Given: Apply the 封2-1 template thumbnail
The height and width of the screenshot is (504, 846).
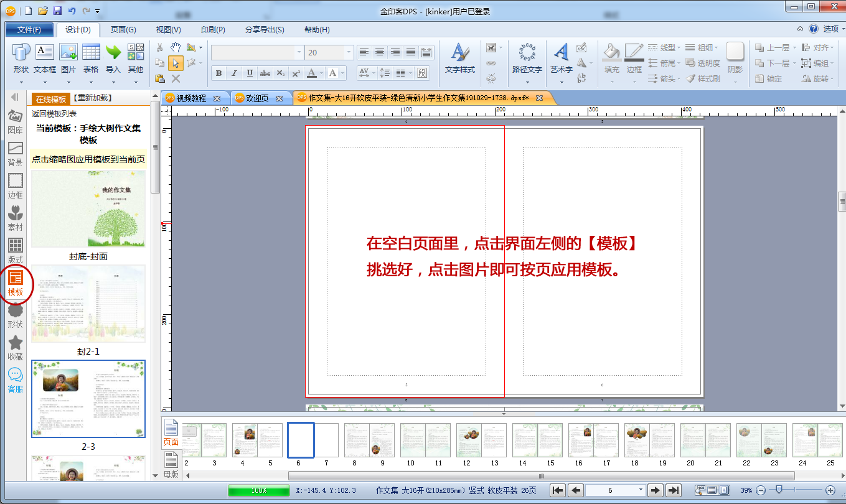Looking at the screenshot, I should coord(88,304).
